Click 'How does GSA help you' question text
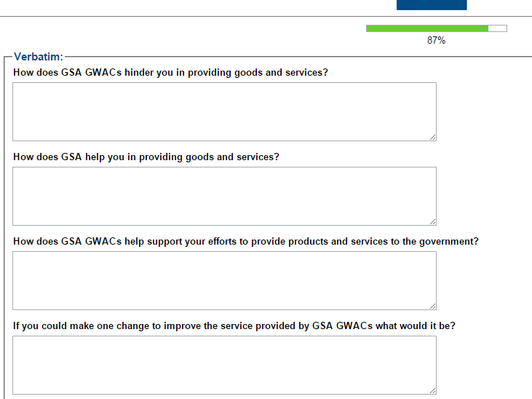Image resolution: width=532 pixels, height=399 pixels. click(146, 157)
